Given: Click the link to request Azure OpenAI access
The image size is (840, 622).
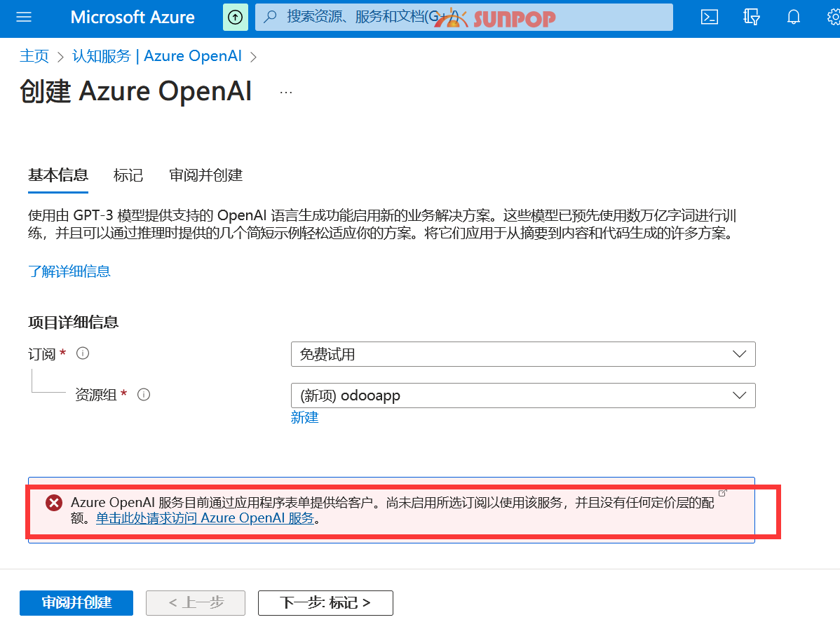Looking at the screenshot, I should click(205, 518).
